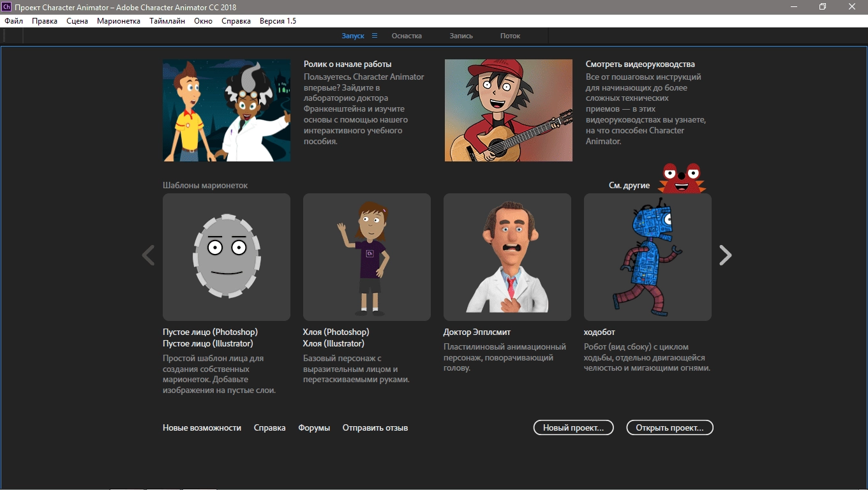868x490 pixels.
Task: Click the Новые возможности link
Action: (202, 427)
